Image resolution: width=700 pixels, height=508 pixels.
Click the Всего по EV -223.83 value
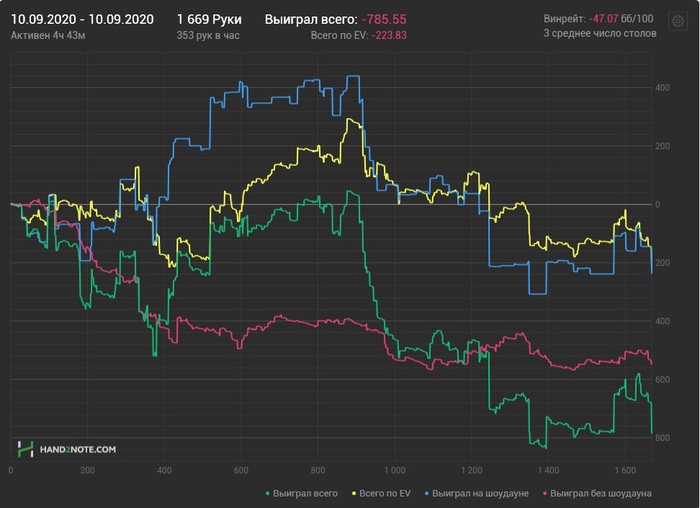359,35
